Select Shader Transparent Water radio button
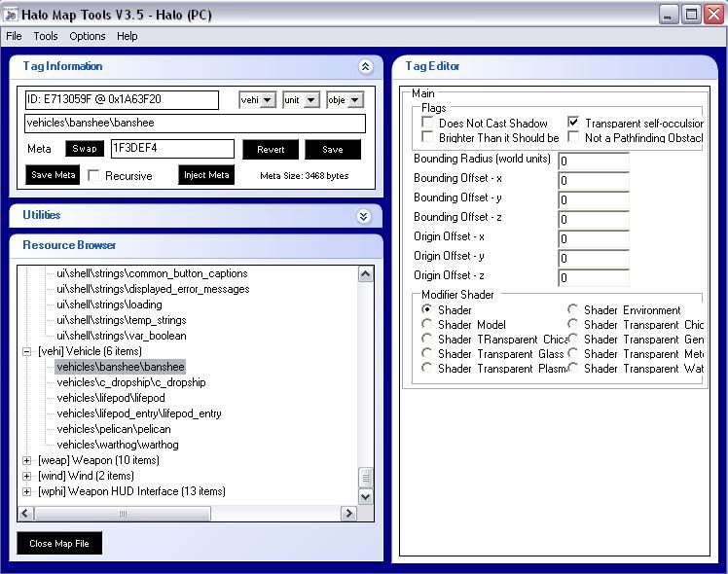 [573, 368]
